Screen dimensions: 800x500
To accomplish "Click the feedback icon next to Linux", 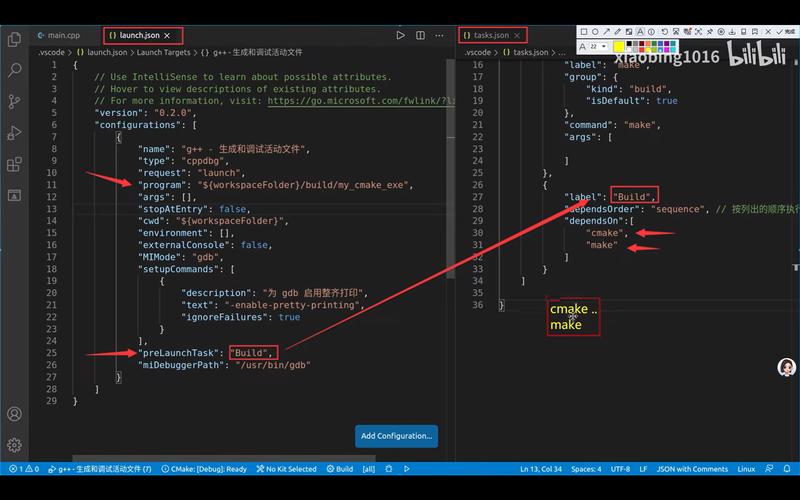I will 769,469.
